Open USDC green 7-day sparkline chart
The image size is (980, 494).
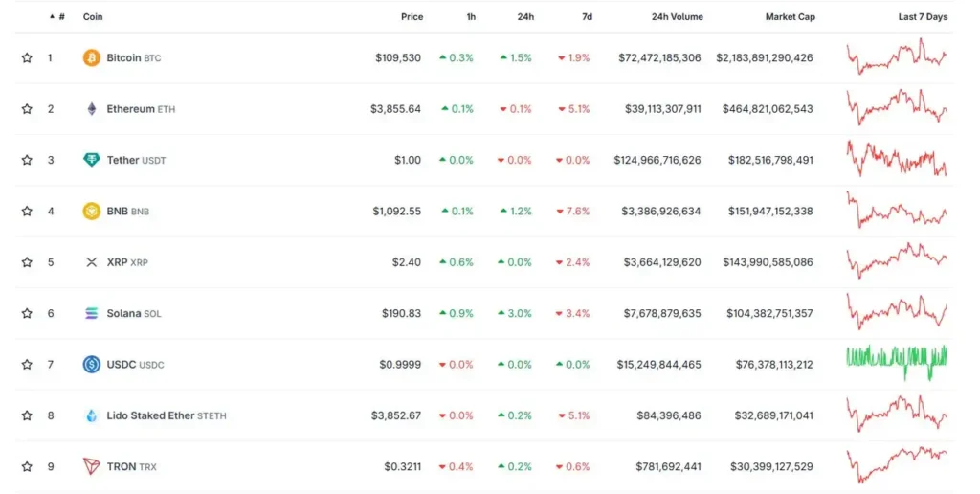pyautogui.click(x=897, y=360)
